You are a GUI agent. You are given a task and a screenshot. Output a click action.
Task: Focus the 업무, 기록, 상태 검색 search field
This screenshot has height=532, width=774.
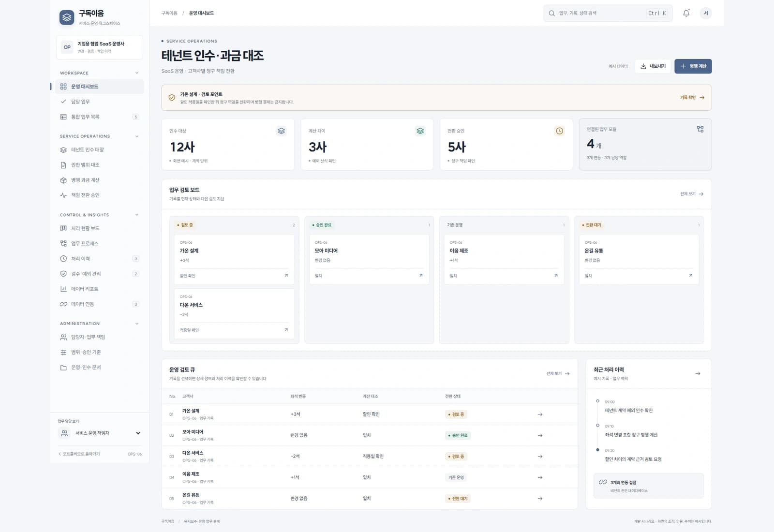tap(608, 13)
